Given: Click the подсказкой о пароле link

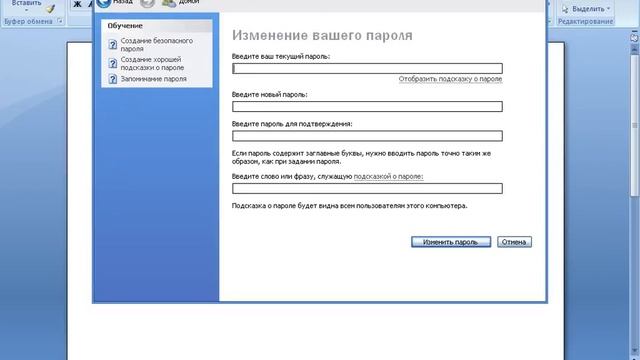Looking at the screenshot, I should [388, 176].
